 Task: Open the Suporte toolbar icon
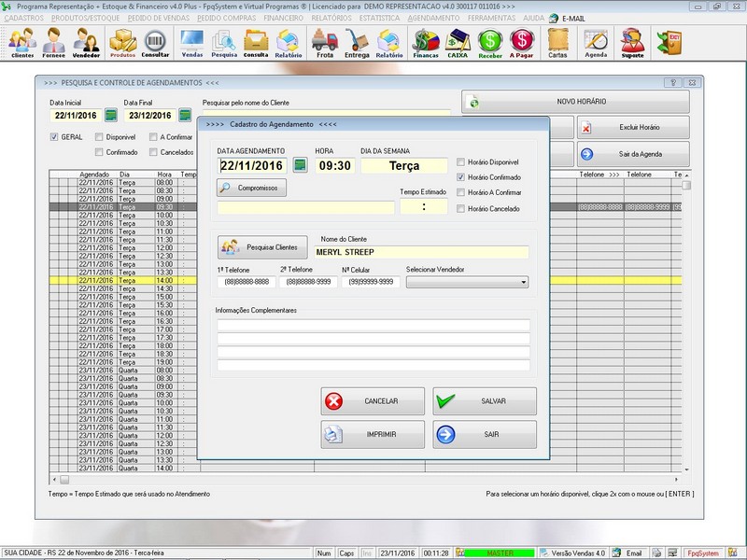point(632,42)
